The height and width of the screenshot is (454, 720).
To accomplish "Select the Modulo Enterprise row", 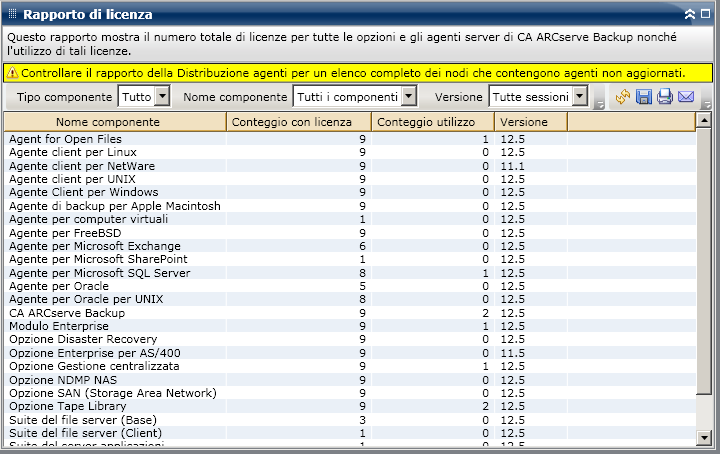I will (350, 326).
